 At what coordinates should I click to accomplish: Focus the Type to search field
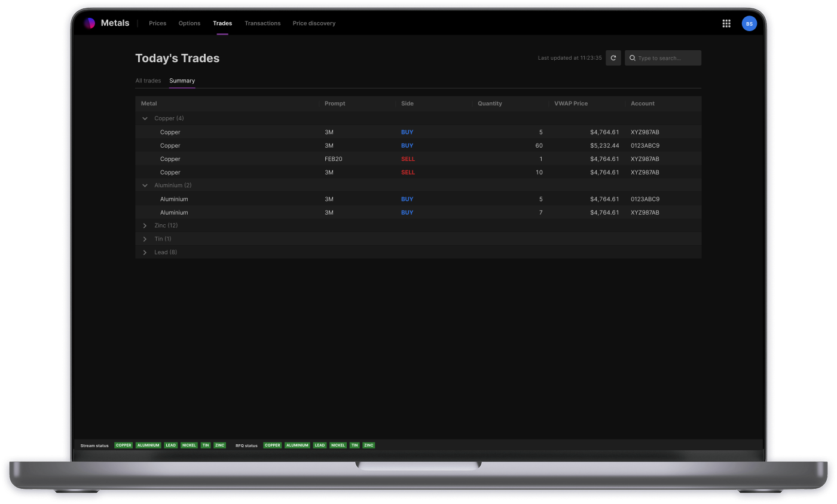[668, 58]
